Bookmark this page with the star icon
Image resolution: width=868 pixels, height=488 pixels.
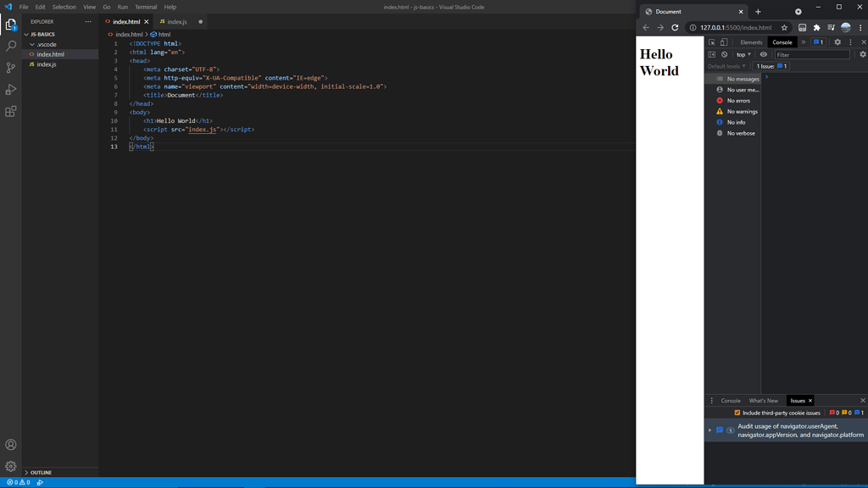click(x=784, y=28)
